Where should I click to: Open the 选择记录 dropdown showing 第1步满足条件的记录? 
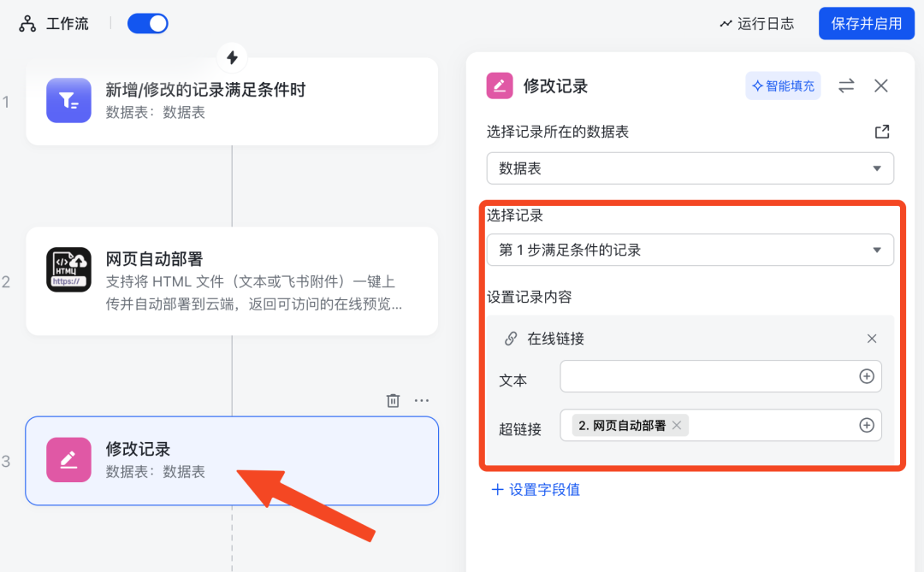[690, 250]
